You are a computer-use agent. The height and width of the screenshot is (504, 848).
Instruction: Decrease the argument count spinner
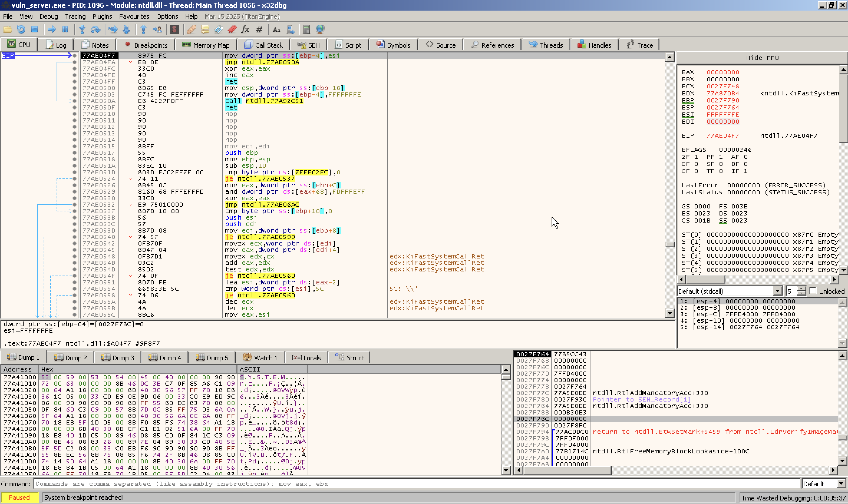click(801, 294)
